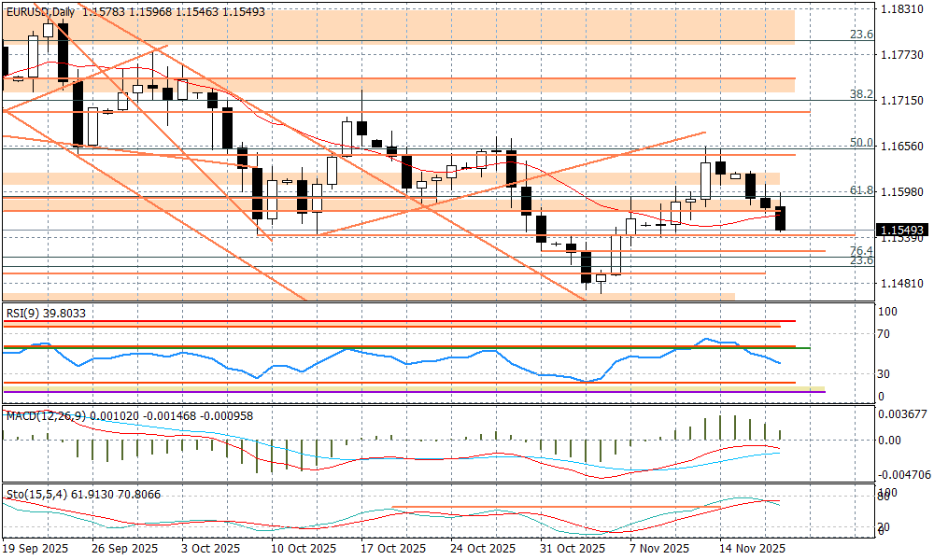The height and width of the screenshot is (560, 934).
Task: Select the 1.17150 price axis label
Action: pos(900,100)
